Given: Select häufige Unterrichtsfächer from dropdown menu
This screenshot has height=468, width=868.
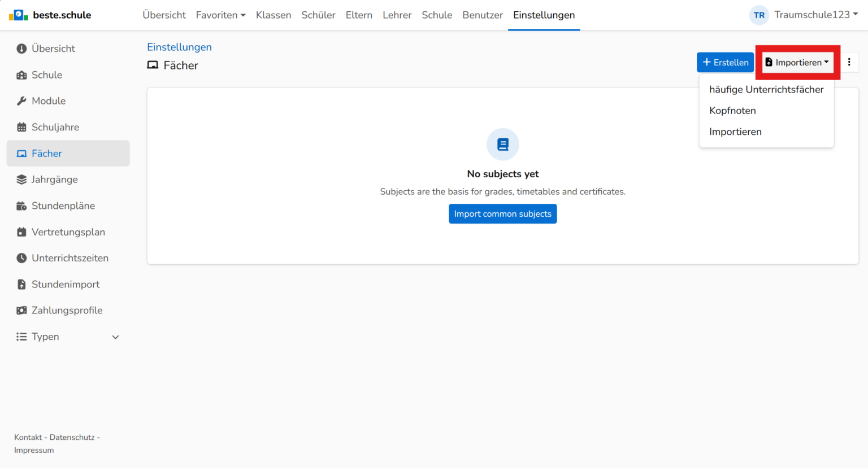Looking at the screenshot, I should [766, 89].
